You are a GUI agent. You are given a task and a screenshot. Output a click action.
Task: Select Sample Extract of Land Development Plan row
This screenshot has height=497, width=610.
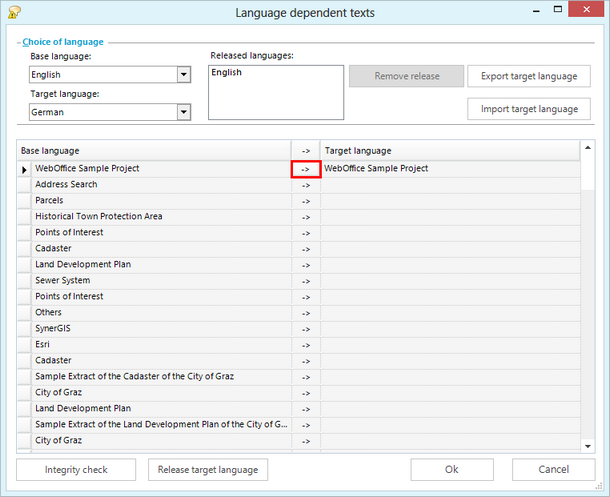click(161, 424)
